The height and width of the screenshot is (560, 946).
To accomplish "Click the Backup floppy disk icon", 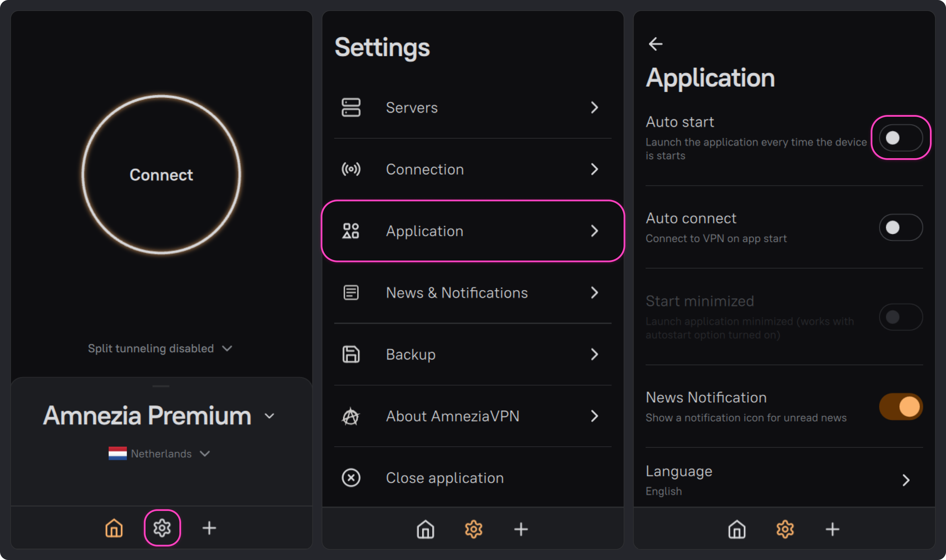I will tap(351, 354).
